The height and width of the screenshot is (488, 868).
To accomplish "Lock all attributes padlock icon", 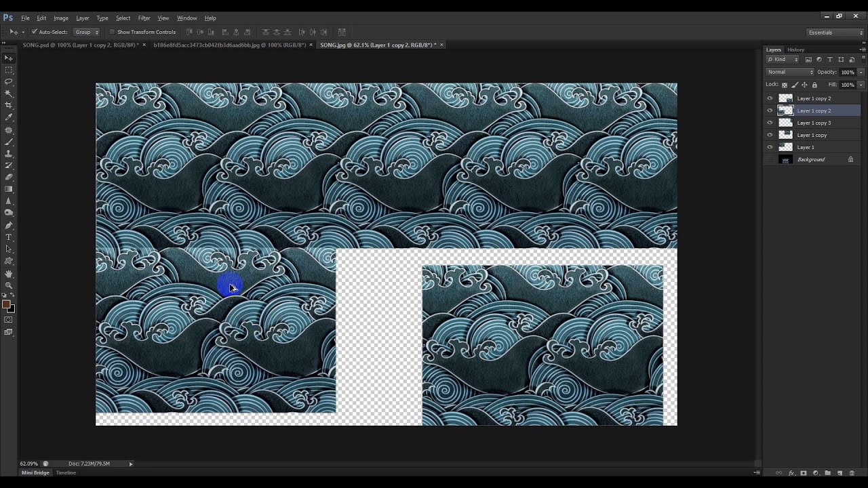I will [x=814, y=85].
